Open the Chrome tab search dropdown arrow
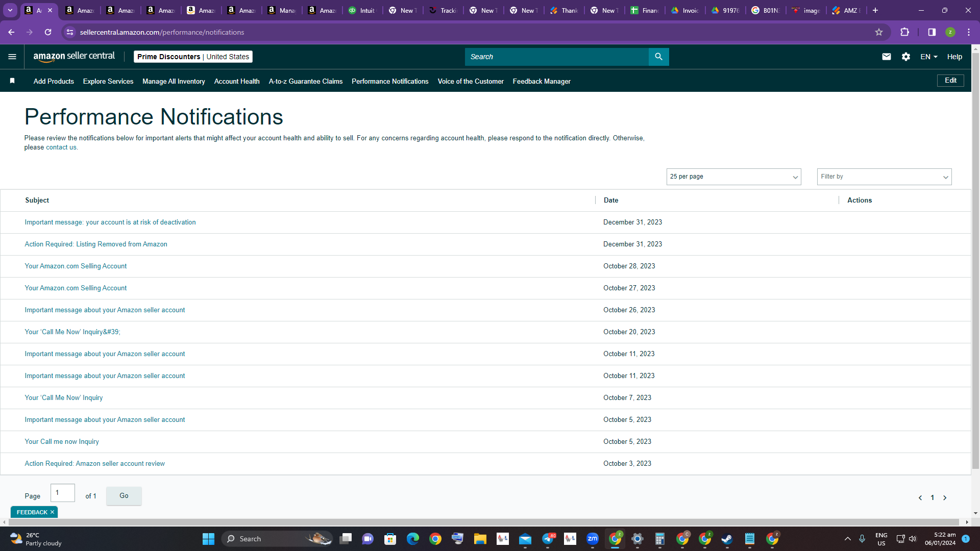 10,10
